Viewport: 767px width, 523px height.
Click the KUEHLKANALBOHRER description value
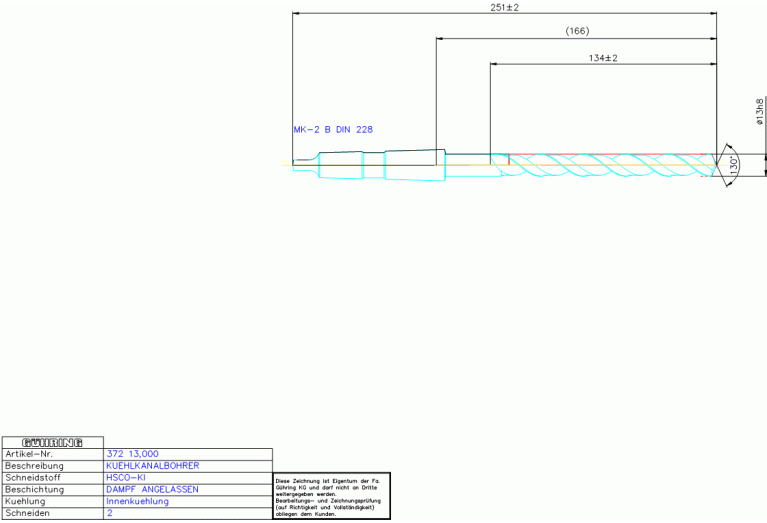(152, 466)
